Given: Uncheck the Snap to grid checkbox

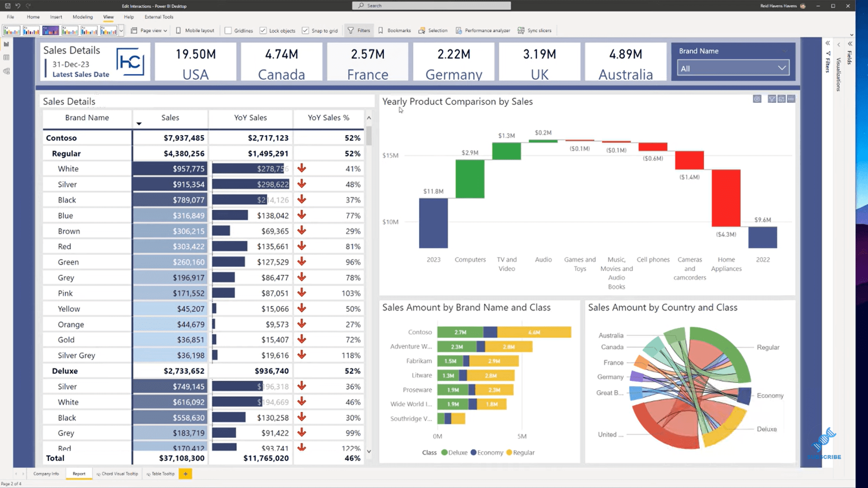Looking at the screenshot, I should click(305, 30).
